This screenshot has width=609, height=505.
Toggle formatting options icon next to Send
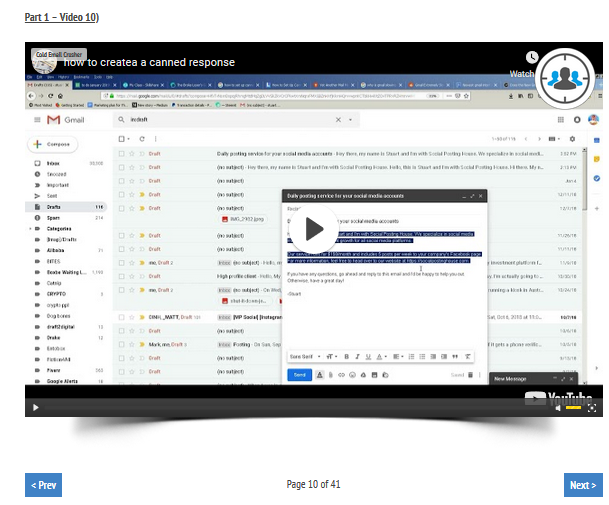click(319, 375)
